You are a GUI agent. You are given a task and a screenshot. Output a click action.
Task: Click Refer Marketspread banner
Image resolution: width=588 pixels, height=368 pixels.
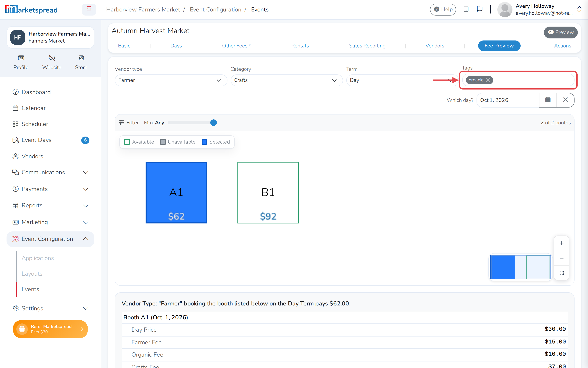coord(50,329)
